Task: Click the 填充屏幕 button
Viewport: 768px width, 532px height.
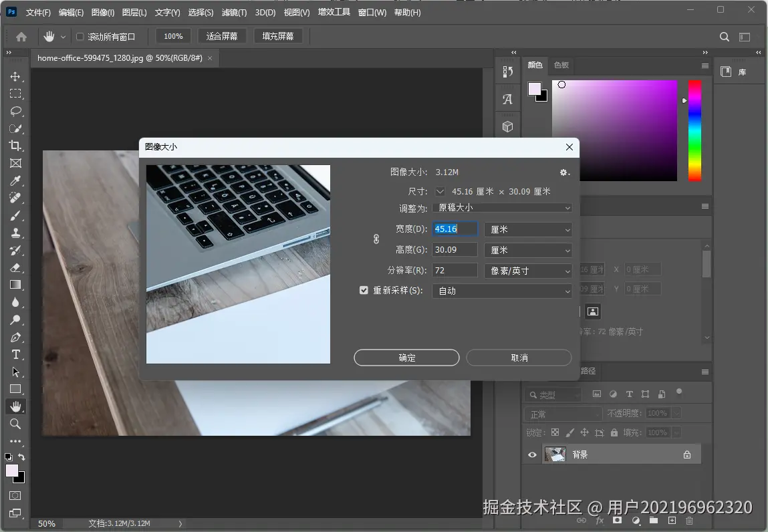Action: [x=278, y=36]
